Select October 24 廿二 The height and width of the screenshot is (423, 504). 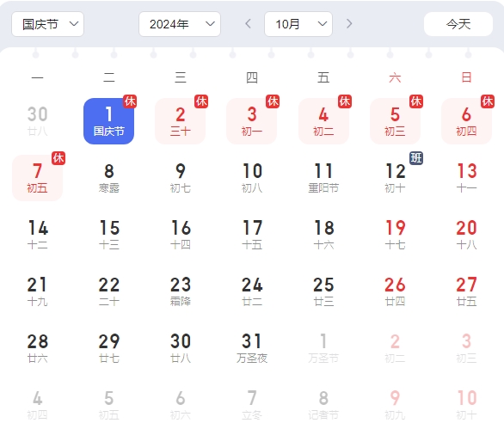pyautogui.click(x=252, y=291)
